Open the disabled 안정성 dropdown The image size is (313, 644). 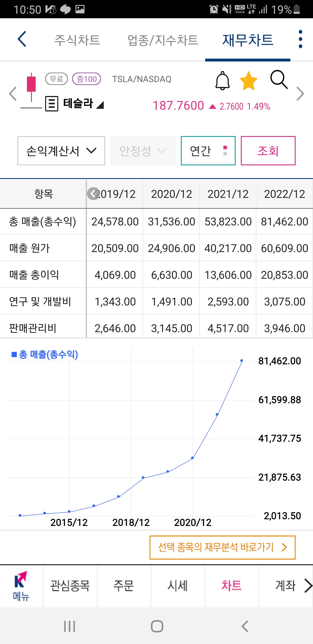pos(143,151)
